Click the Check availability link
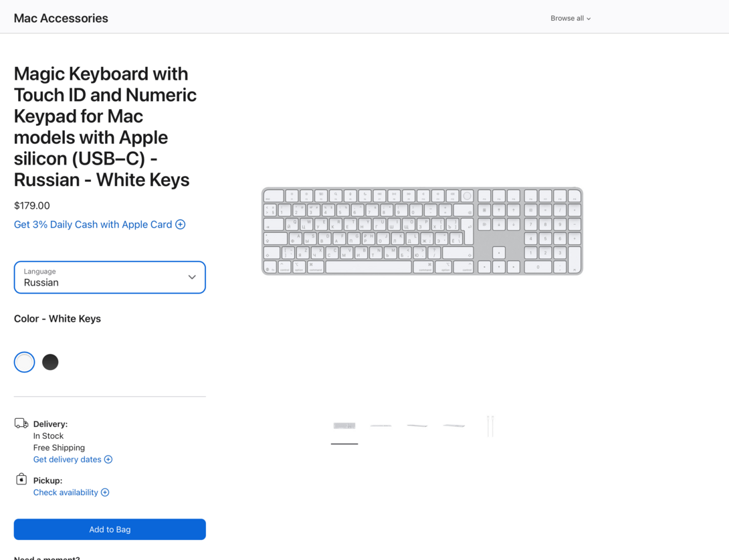Image resolution: width=729 pixels, height=560 pixels. tap(66, 492)
